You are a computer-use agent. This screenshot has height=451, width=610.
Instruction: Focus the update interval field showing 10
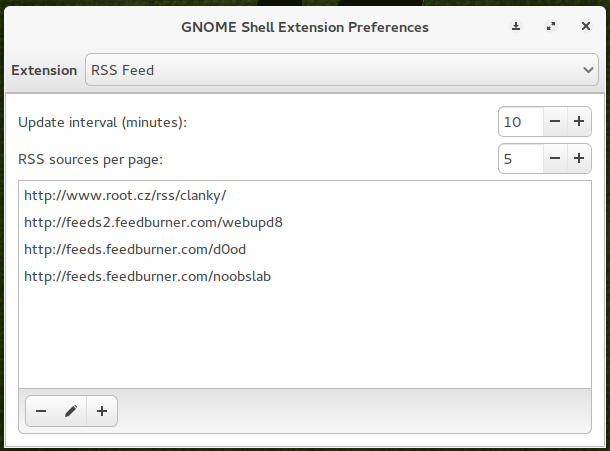[521, 121]
